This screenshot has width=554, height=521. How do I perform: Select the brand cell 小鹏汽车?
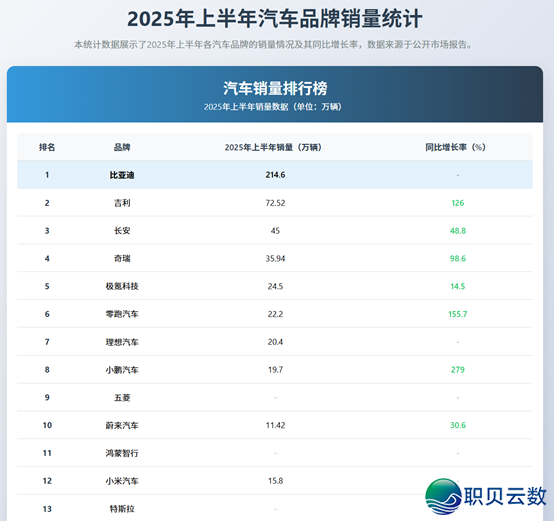point(122,370)
